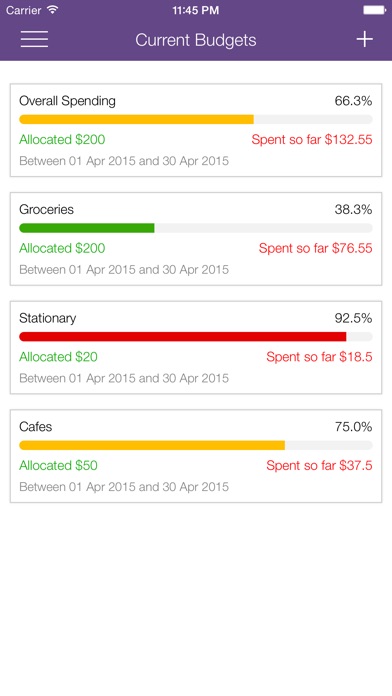Tap the 92.5% Stationary percentage
Viewport: 392px width, 696px height.
click(353, 318)
